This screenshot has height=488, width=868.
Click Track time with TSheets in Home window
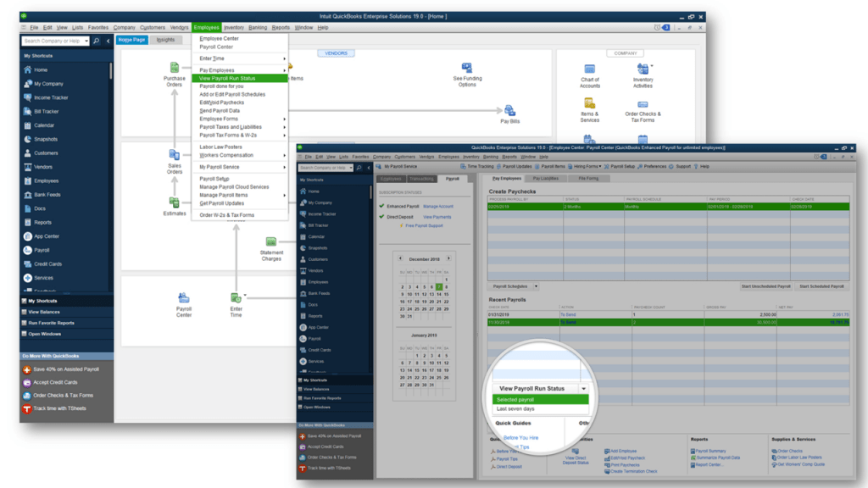pos(59,408)
